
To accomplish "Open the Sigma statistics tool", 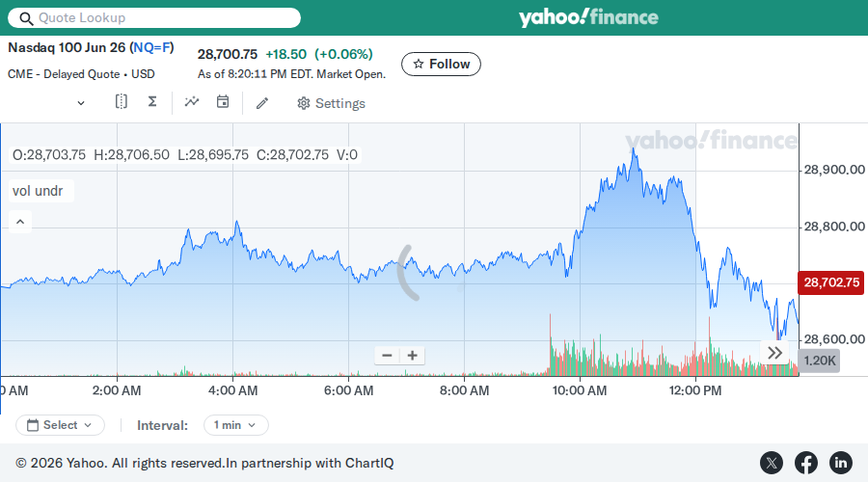I will 152,102.
